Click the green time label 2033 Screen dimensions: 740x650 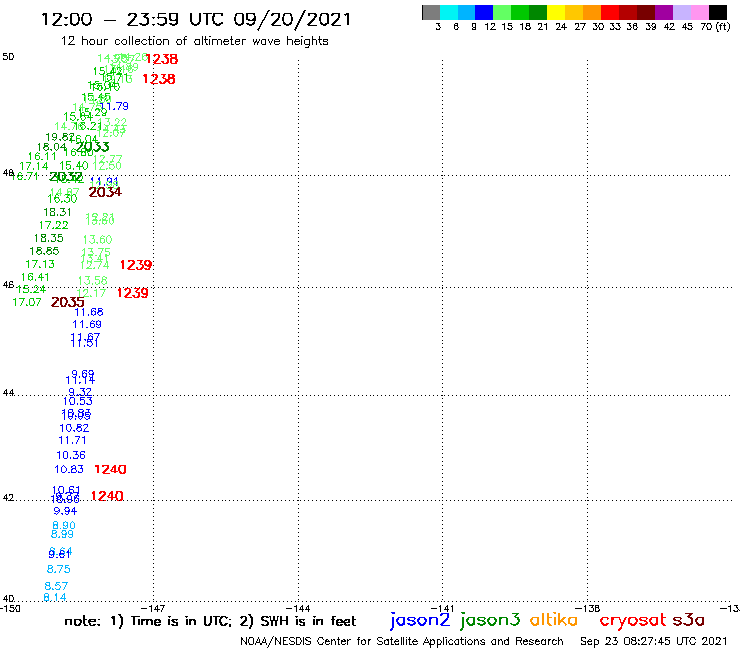92,147
